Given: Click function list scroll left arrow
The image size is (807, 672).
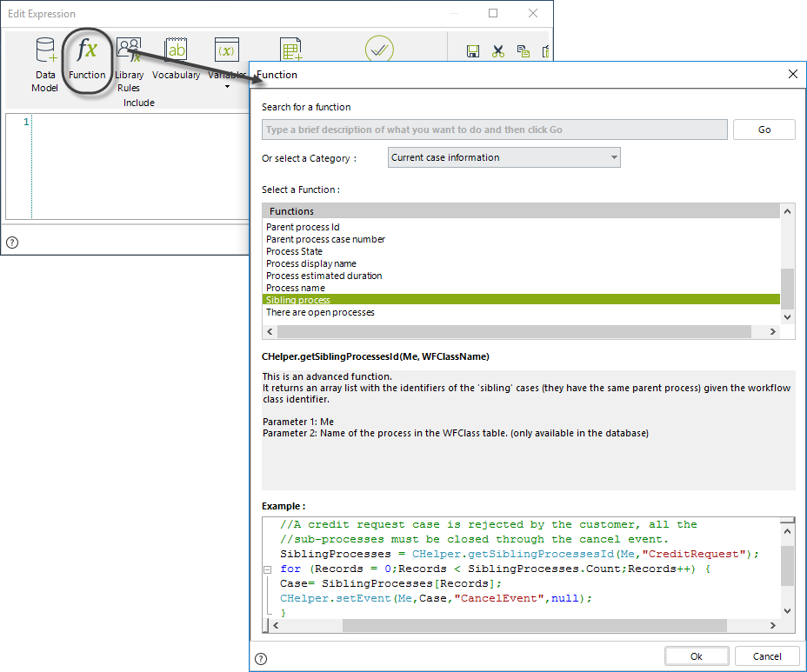Looking at the screenshot, I should (x=270, y=332).
